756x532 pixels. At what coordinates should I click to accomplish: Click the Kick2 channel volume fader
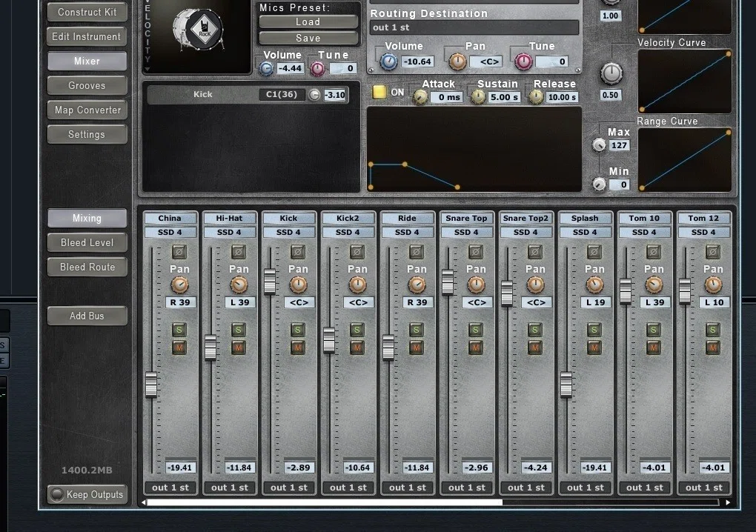click(329, 340)
